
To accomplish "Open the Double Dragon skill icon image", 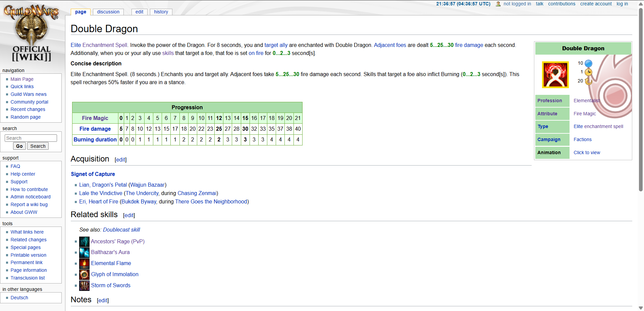I will 555,75.
